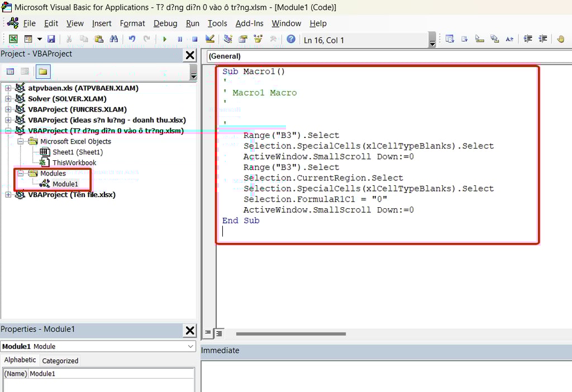
Task: Click the Insert UserForm toolbar icon
Action: pyautogui.click(x=28, y=39)
